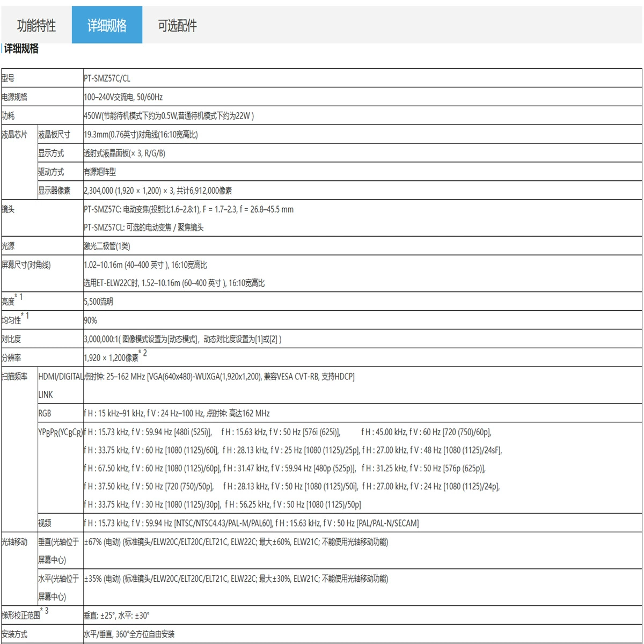Click the 扫描频率 category cell
Viewport: 644px width, 644px height.
click(x=14, y=377)
